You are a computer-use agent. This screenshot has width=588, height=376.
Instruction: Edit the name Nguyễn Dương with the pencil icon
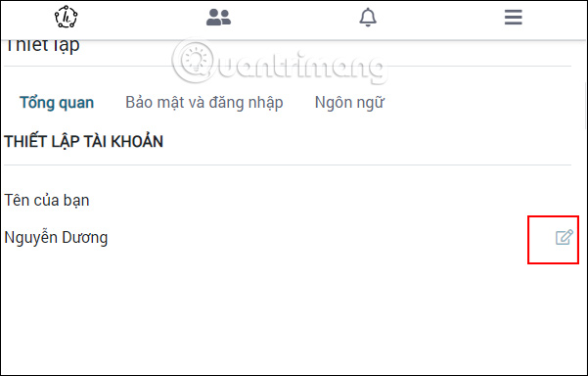point(564,237)
